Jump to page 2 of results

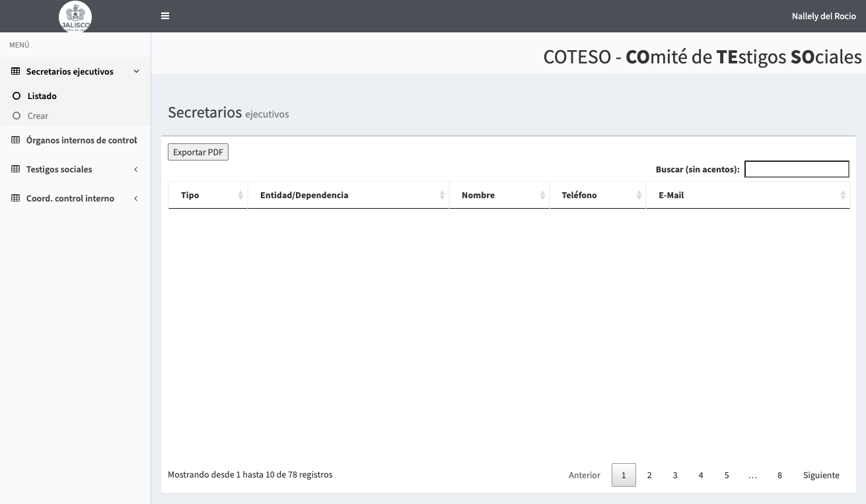[x=649, y=475]
